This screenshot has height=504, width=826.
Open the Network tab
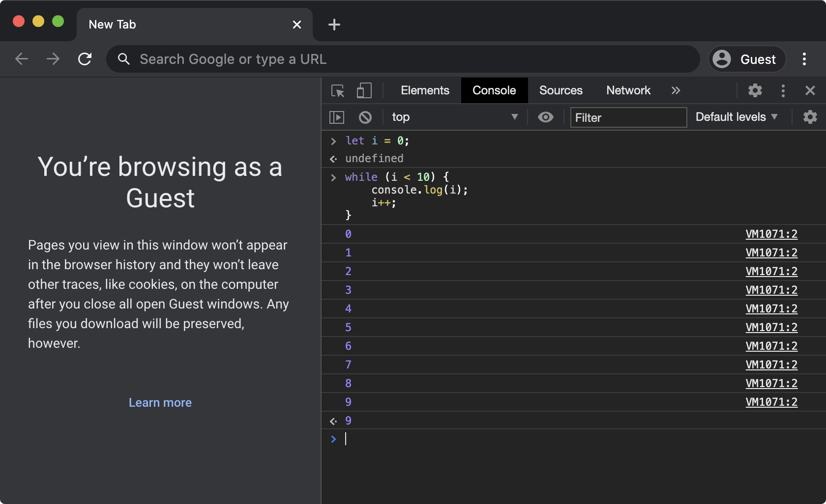(x=628, y=90)
